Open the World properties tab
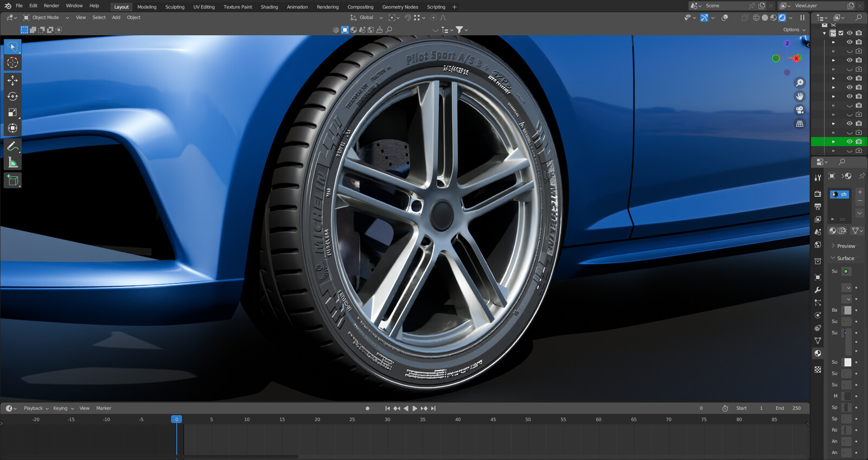This screenshot has width=868, height=460. [x=818, y=245]
